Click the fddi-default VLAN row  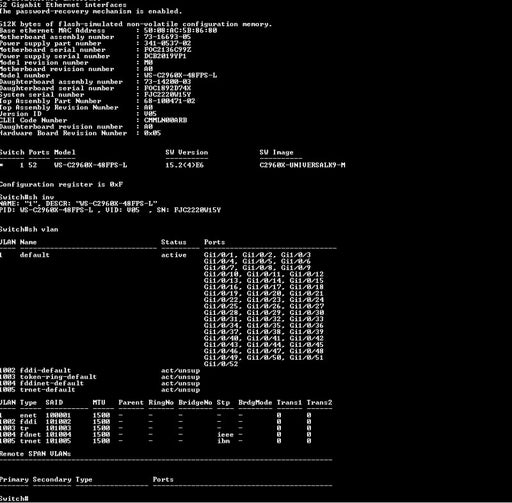click(100, 371)
